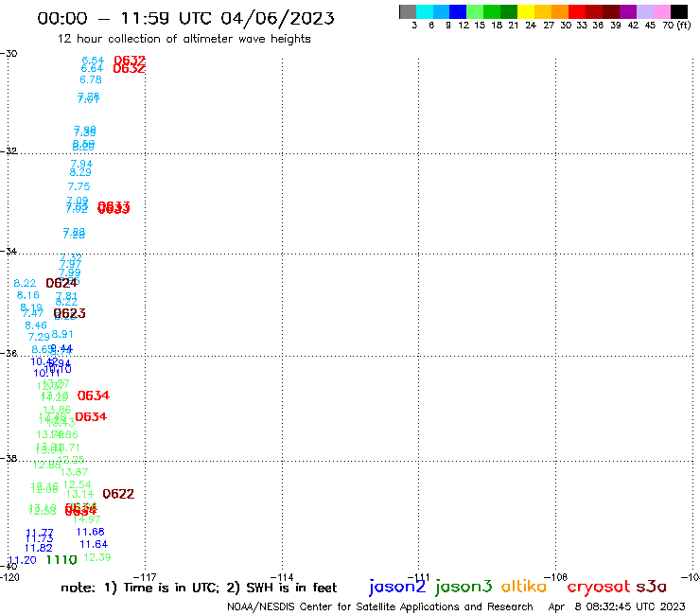The height and width of the screenshot is (615, 700).
Task: Click the 'Apr 8 08:32:45 UTC 2023' timestamp
Action: point(617,606)
